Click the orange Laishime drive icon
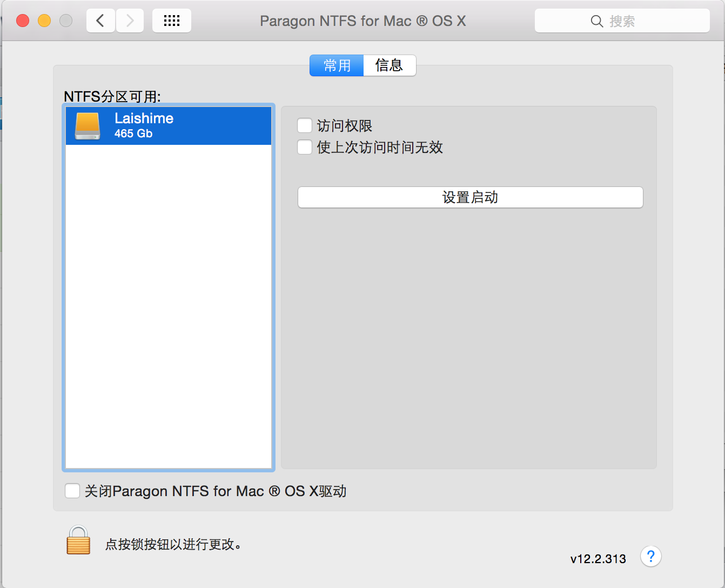The width and height of the screenshot is (725, 588). pyautogui.click(x=88, y=126)
